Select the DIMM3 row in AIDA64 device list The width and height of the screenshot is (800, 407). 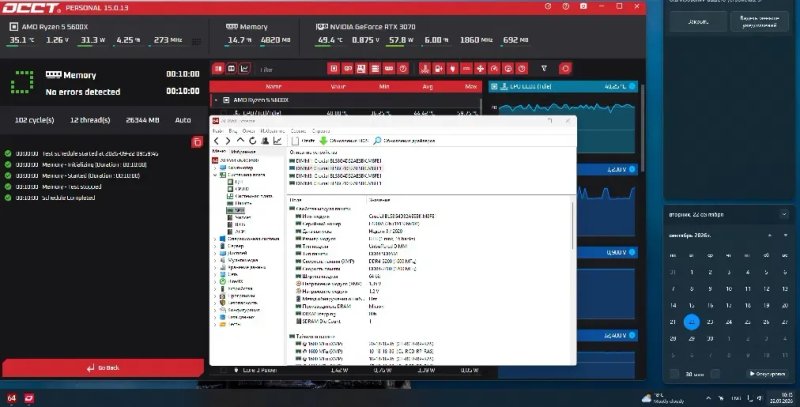click(336, 175)
